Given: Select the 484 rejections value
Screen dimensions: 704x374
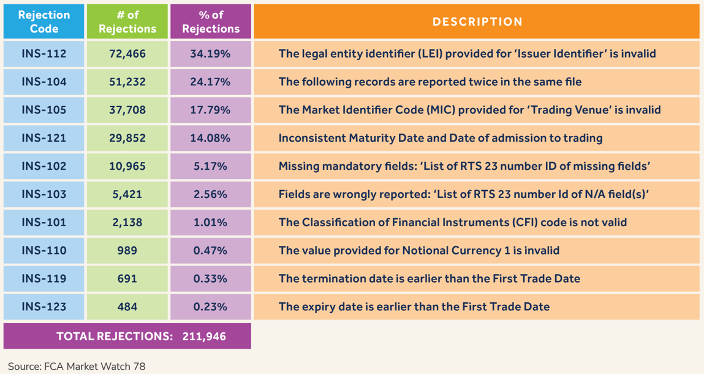Looking at the screenshot, I should (x=127, y=307).
